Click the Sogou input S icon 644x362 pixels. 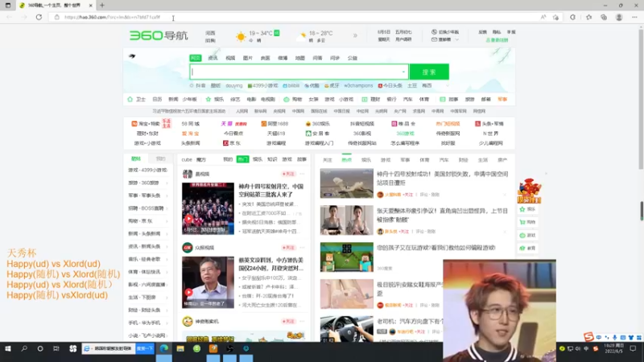coord(588,337)
